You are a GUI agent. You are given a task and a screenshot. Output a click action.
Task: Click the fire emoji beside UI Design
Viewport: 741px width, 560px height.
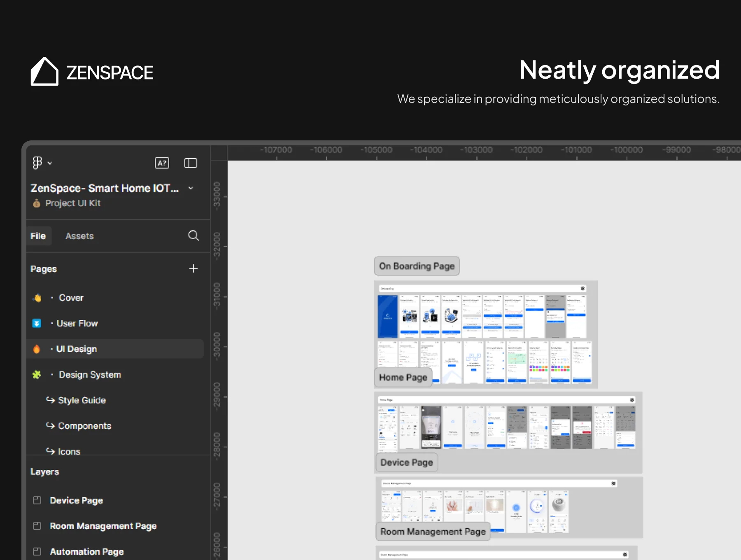point(37,349)
